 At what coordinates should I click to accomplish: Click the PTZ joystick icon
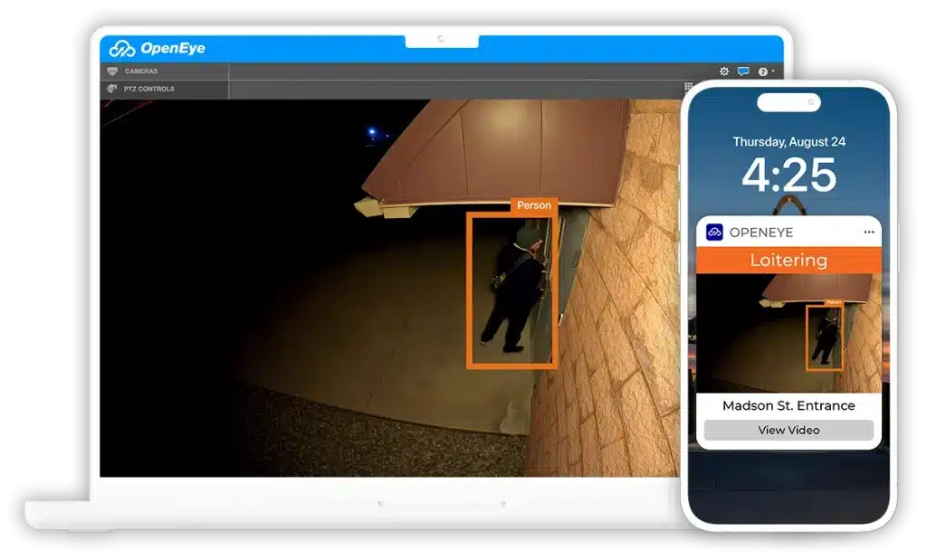[x=111, y=89]
